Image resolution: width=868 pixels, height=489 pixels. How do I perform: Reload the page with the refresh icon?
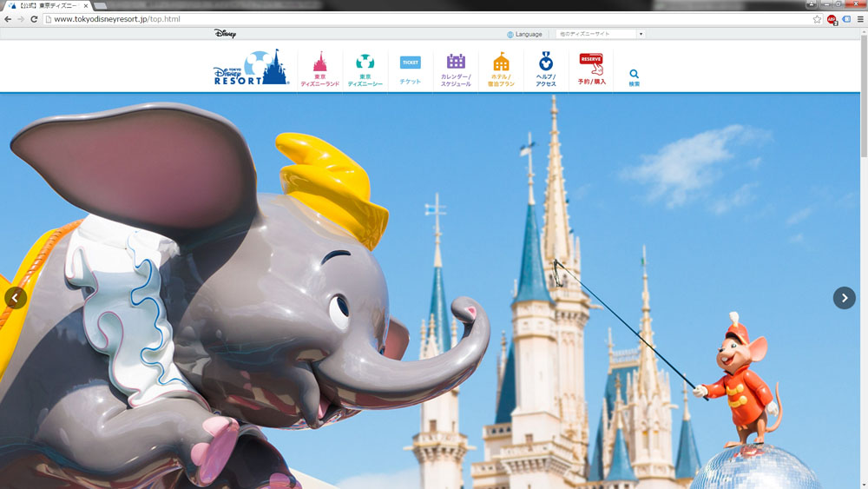pos(34,19)
